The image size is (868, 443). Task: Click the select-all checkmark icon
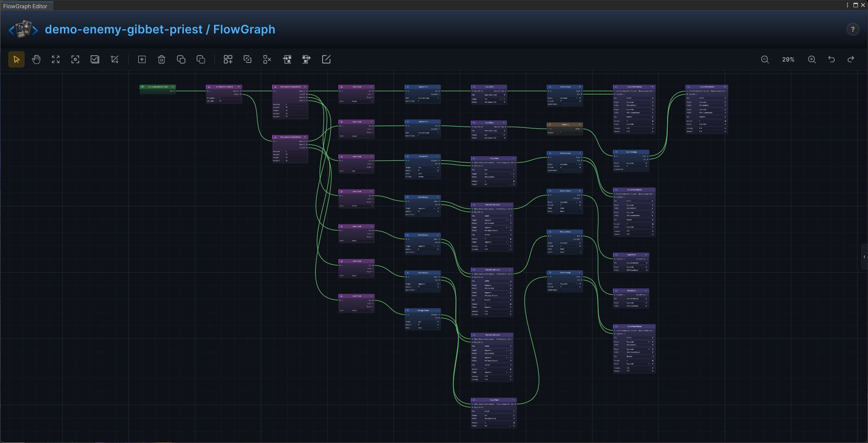coord(95,59)
